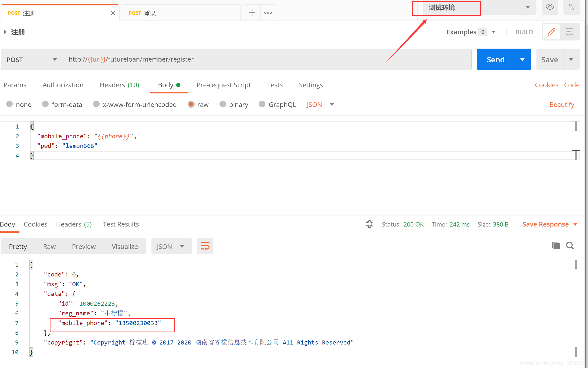Click the Status 200 OK text

[x=403, y=224]
